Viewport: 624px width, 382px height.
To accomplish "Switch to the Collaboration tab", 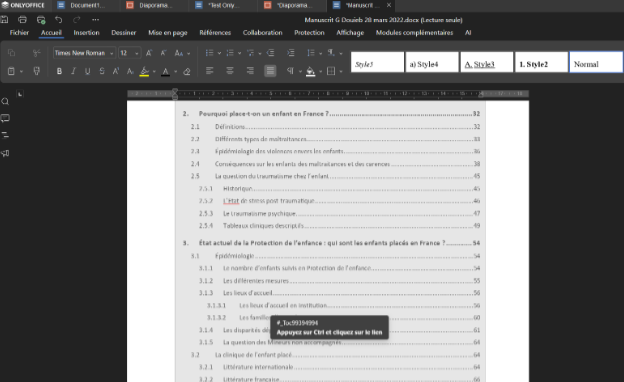I will coord(263,33).
